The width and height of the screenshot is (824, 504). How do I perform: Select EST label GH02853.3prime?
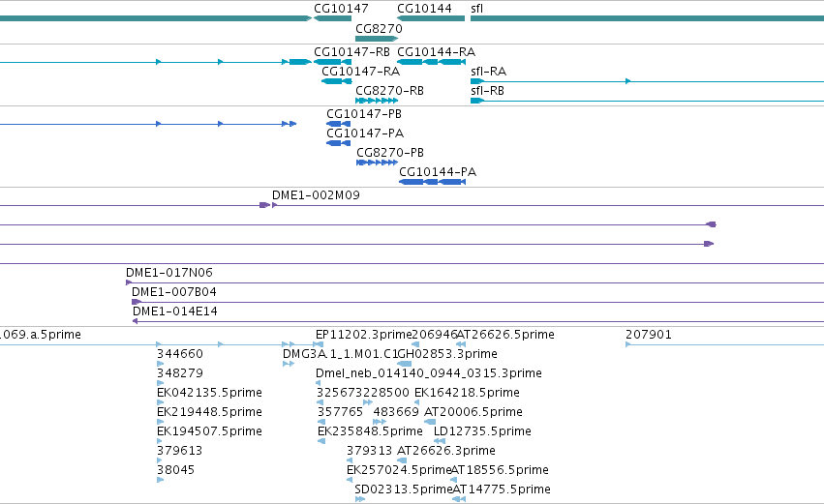tap(447, 354)
